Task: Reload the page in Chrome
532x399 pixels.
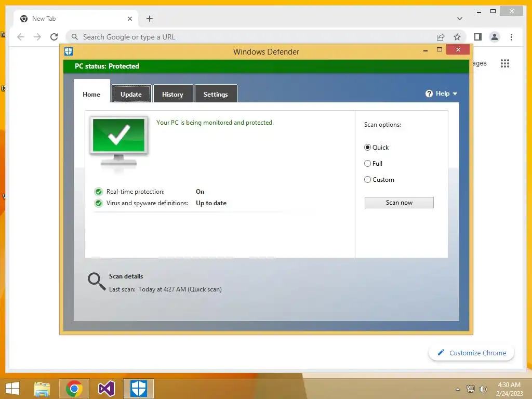Action: [54, 37]
